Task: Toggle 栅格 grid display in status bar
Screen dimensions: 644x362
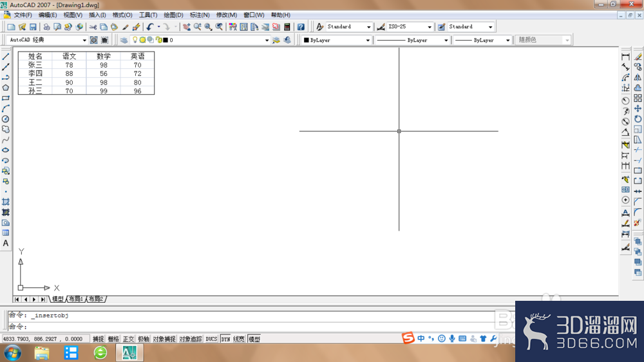Action: pyautogui.click(x=113, y=339)
